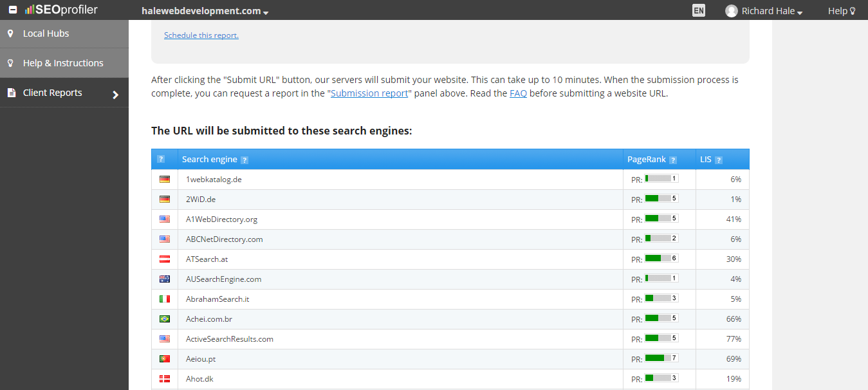Open the FAQ link
The image size is (868, 390).
coord(518,93)
